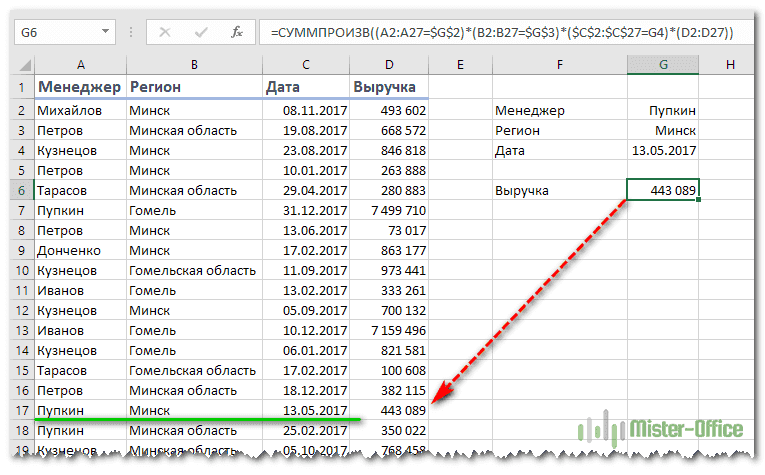Image resolution: width=765 pixels, height=475 pixels.
Task: Select the Менеджер header cell in A1
Action: (80, 87)
